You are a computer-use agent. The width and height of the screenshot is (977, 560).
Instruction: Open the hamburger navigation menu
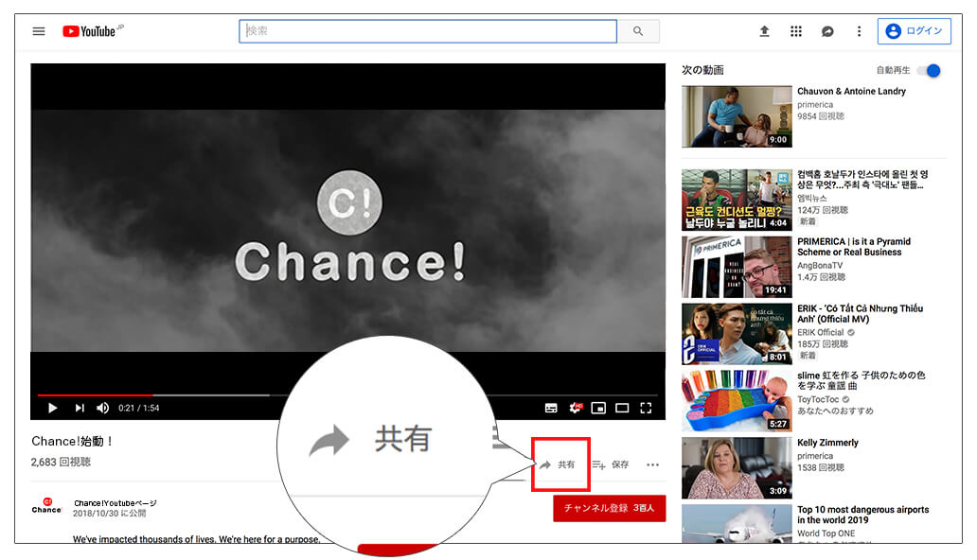(38, 30)
